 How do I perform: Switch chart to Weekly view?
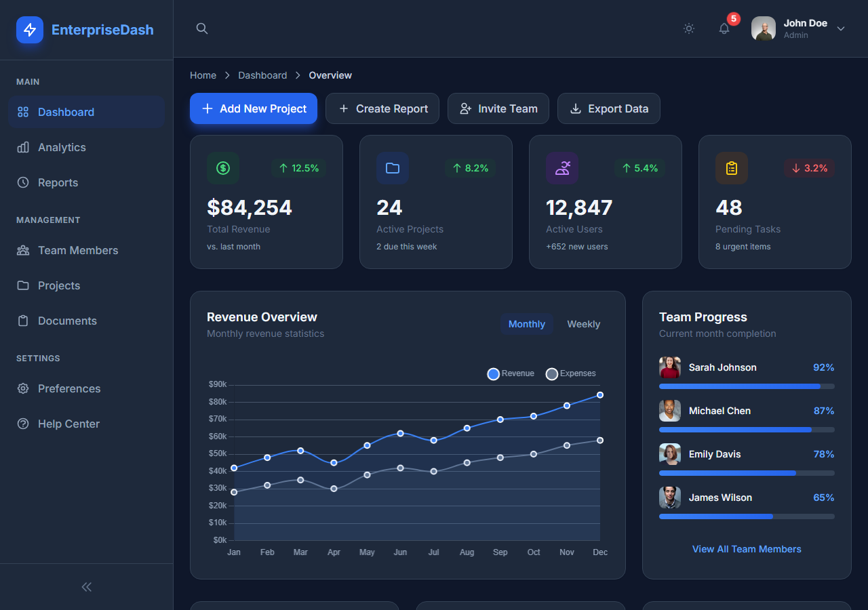(x=584, y=324)
